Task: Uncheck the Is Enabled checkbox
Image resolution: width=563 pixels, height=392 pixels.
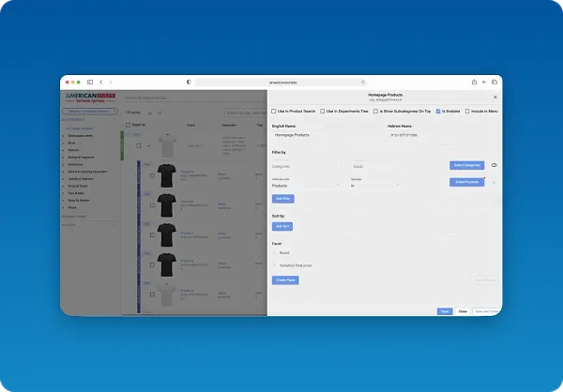Action: (x=438, y=112)
